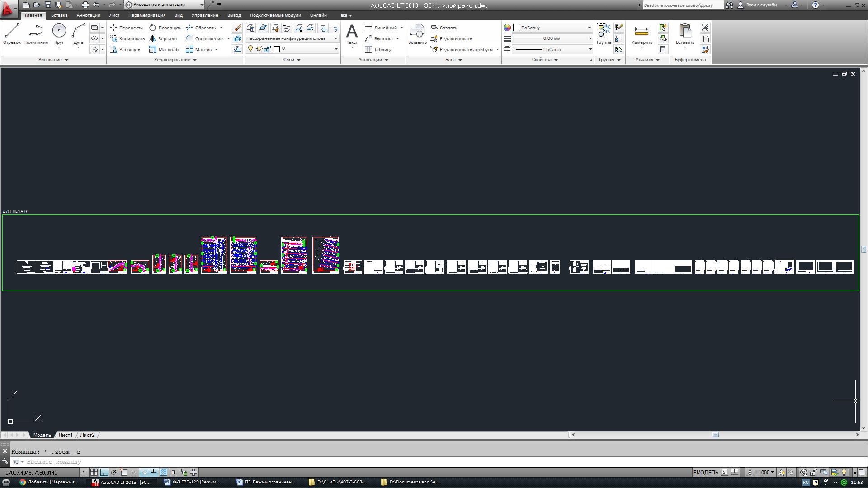Open the ПоБлоку color dropdown

552,28
